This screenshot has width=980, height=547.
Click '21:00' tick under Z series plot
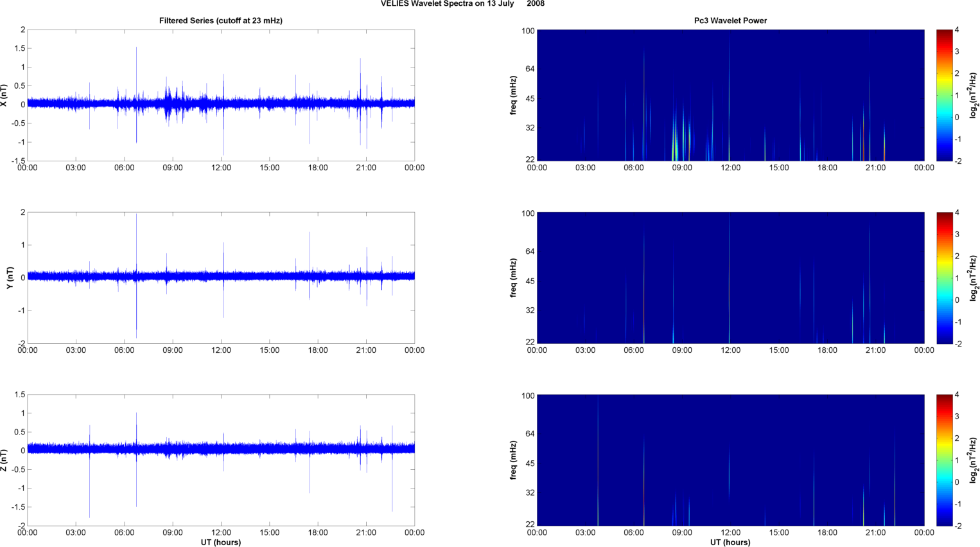pos(366,532)
